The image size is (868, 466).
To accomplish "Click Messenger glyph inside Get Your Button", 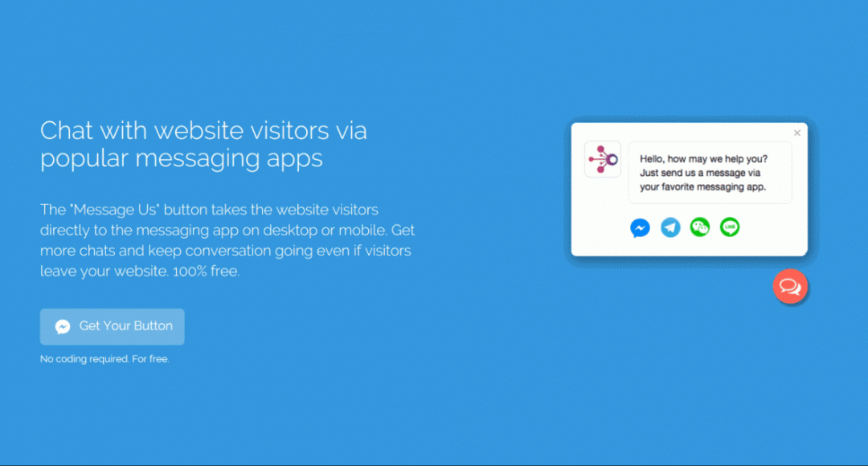I will click(63, 326).
